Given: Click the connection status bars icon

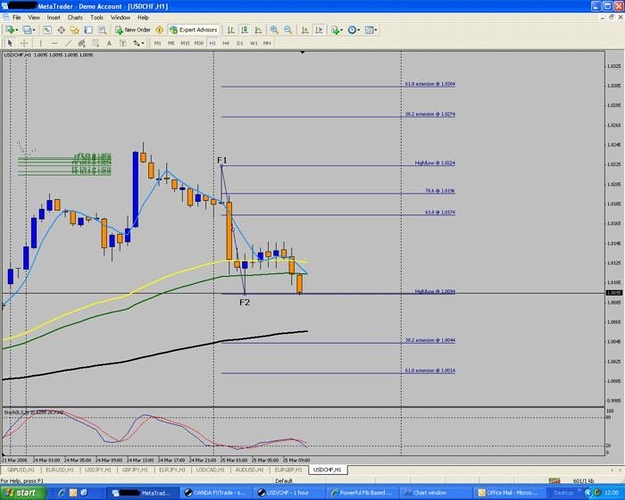Looking at the screenshot, I should tap(554, 481).
